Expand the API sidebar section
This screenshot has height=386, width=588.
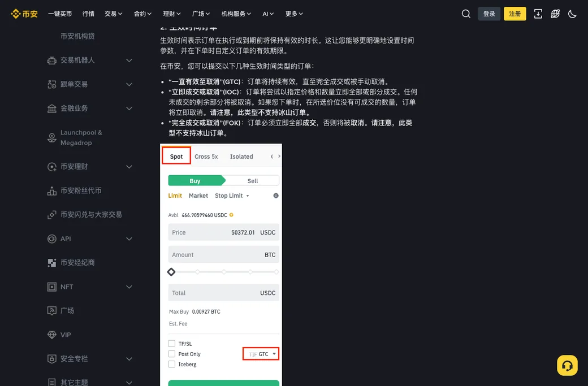129,238
